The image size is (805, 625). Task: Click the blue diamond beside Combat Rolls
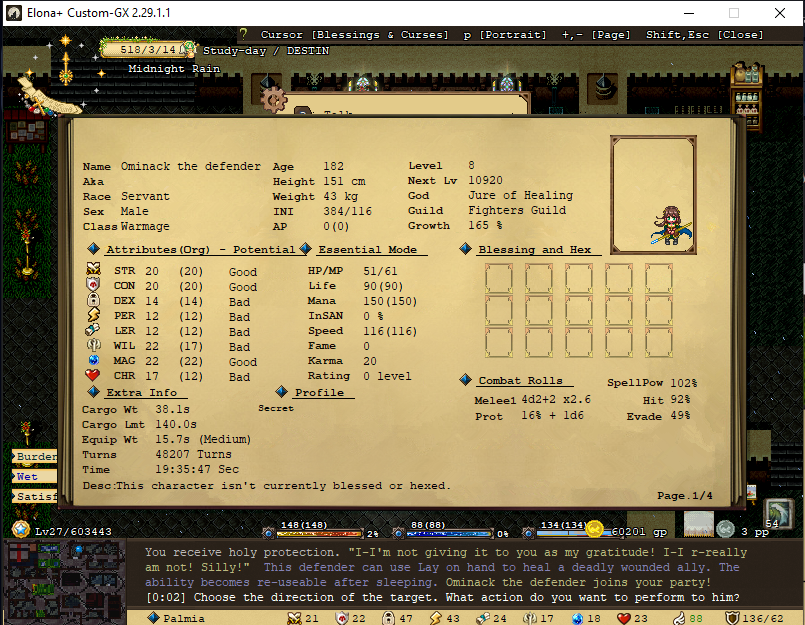pos(466,380)
